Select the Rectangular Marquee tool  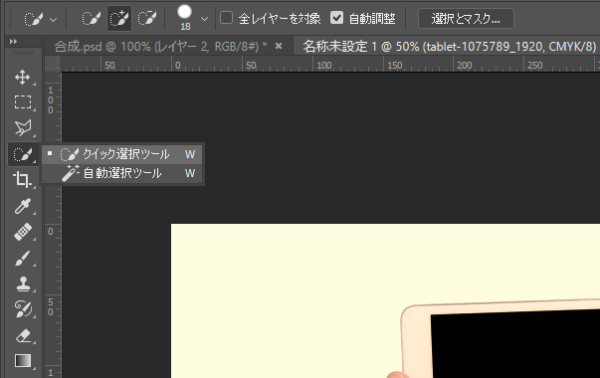click(x=23, y=102)
